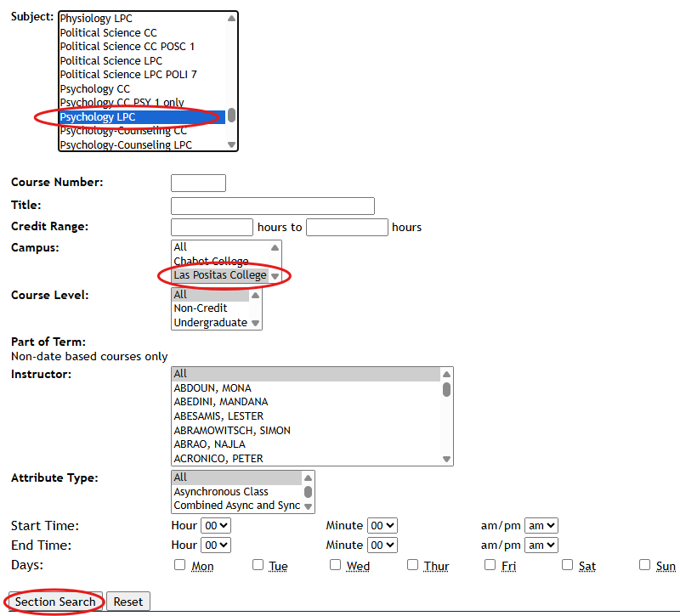Enable the Wed day checkbox

tap(335, 565)
